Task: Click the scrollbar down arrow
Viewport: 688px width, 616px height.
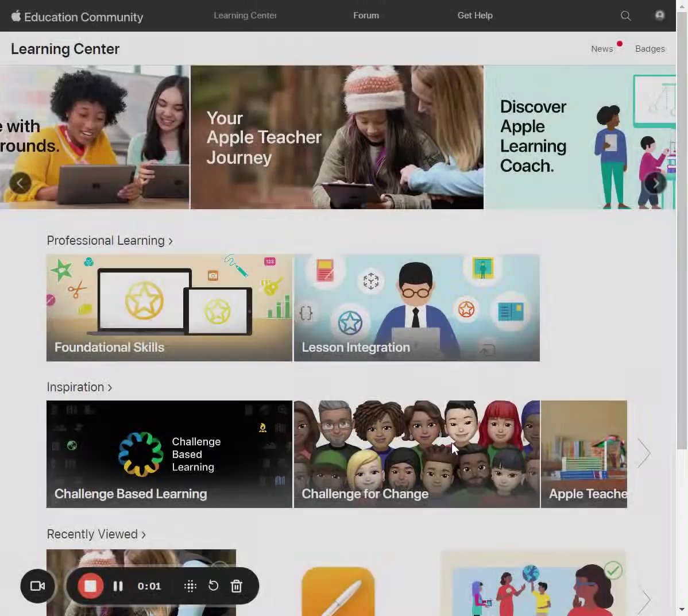Action: click(682, 610)
